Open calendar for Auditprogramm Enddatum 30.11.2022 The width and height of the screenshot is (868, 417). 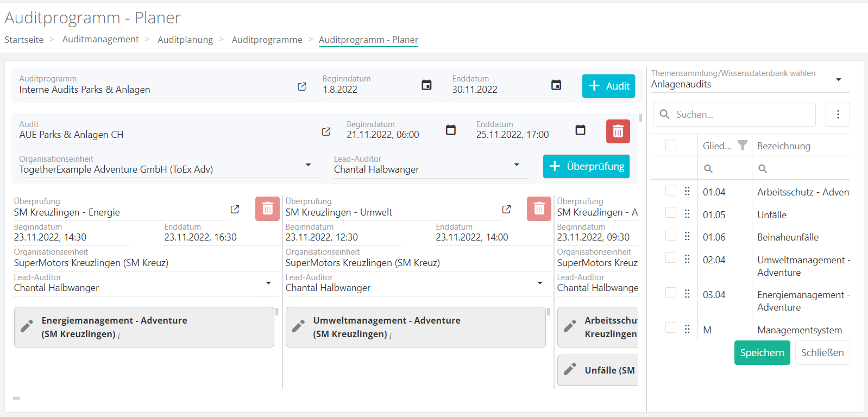[x=556, y=85]
